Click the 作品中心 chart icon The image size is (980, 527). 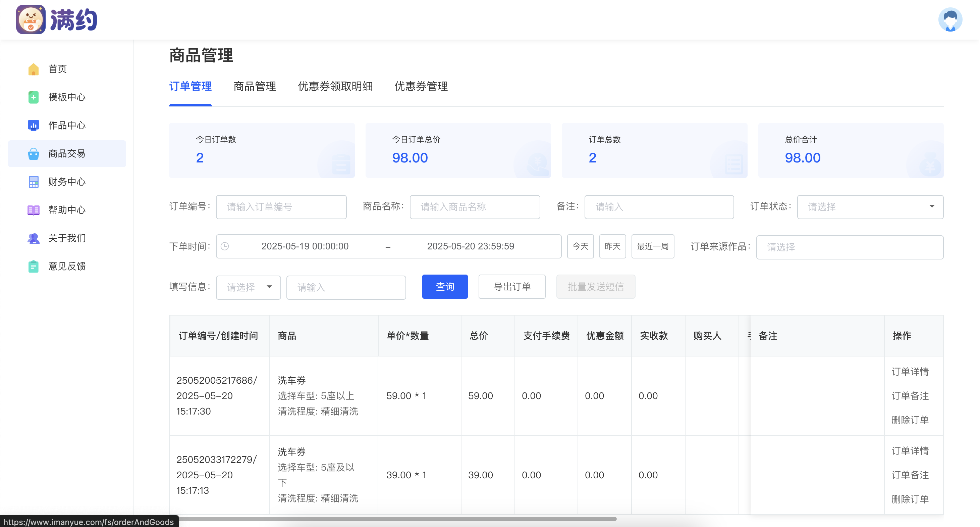pos(34,125)
